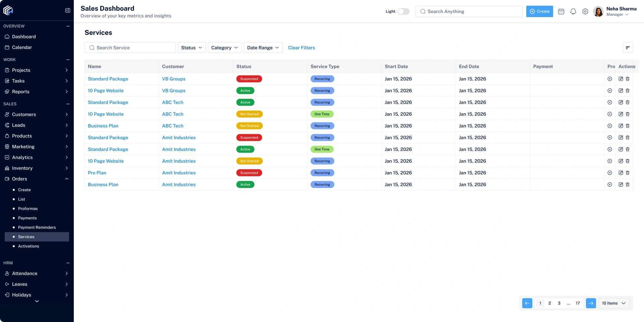The image size is (644, 322).
Task: Go to next page arrow
Action: click(591, 303)
